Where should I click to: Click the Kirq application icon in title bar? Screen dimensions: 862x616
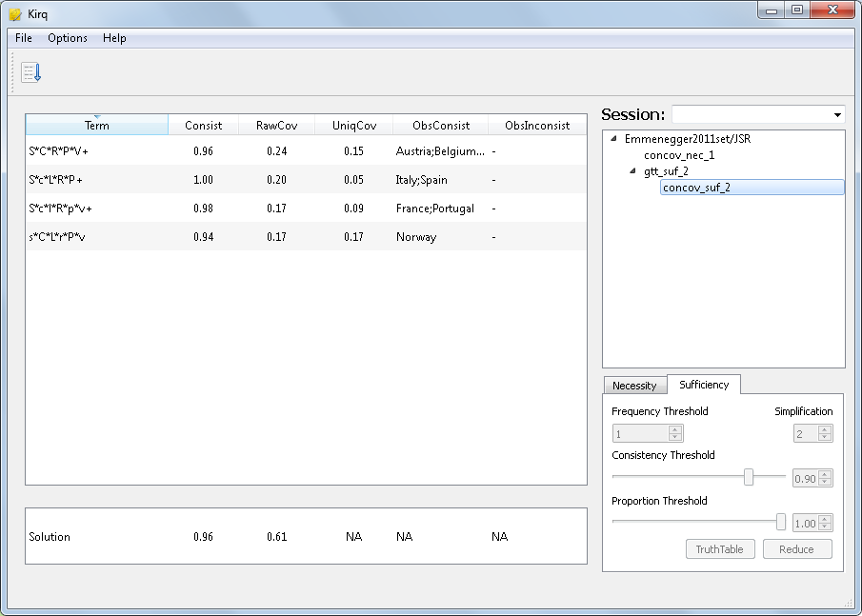point(14,14)
